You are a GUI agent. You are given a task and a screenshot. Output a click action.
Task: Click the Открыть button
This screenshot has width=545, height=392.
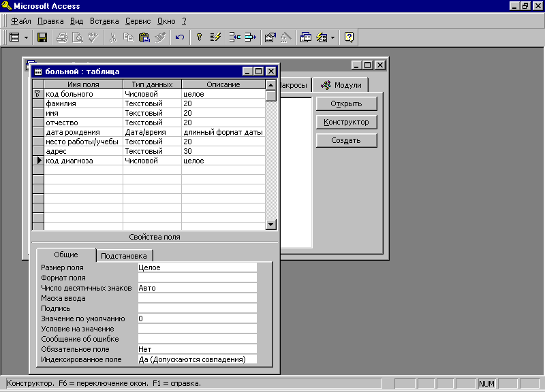(x=346, y=103)
